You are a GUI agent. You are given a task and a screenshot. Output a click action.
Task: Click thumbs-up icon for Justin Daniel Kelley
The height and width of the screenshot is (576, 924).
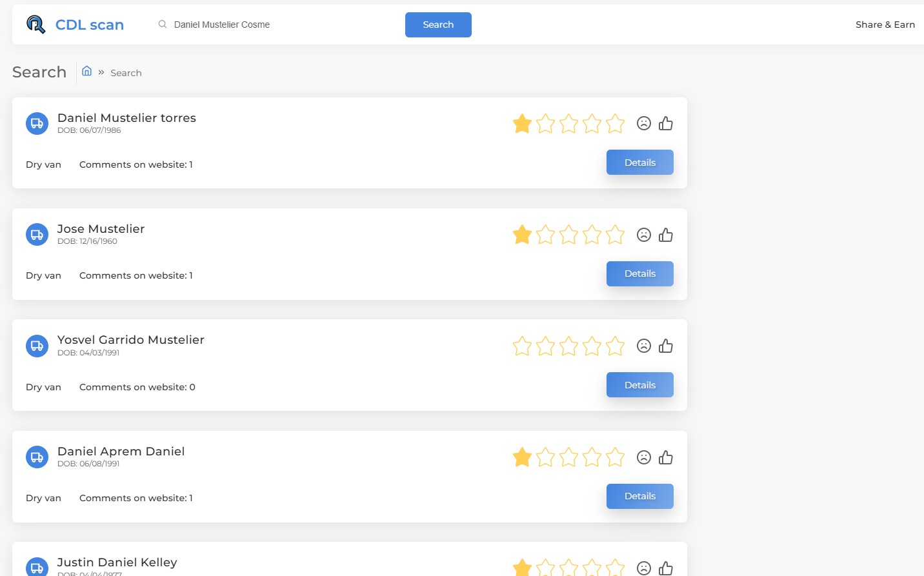click(x=666, y=568)
